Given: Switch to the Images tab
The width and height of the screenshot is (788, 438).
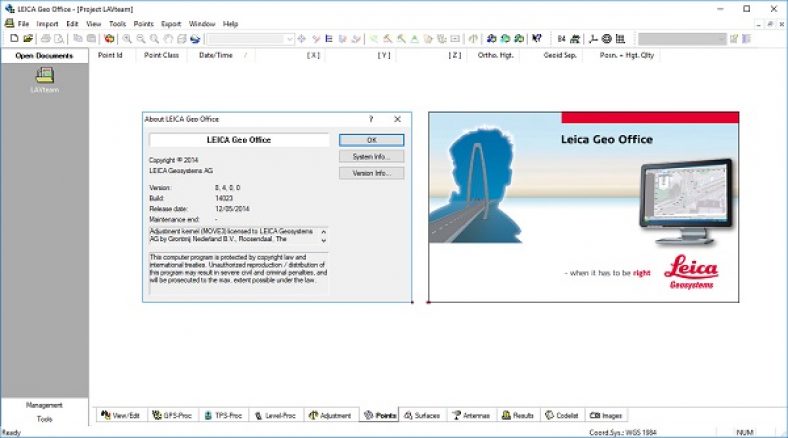Looking at the screenshot, I should 606,415.
